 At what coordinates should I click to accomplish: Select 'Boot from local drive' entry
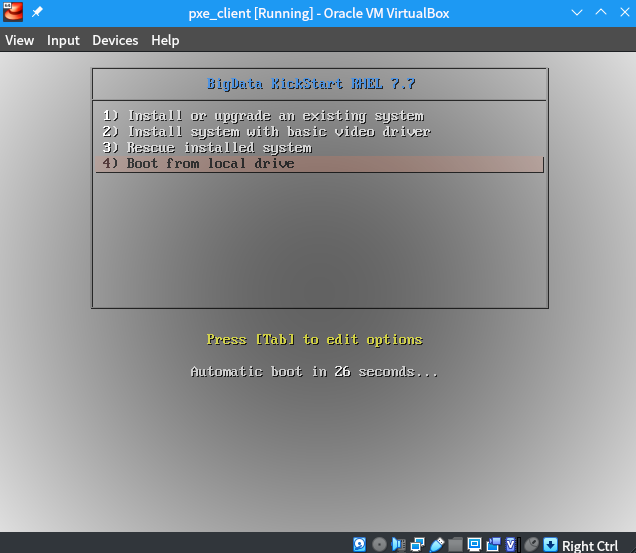click(x=320, y=164)
